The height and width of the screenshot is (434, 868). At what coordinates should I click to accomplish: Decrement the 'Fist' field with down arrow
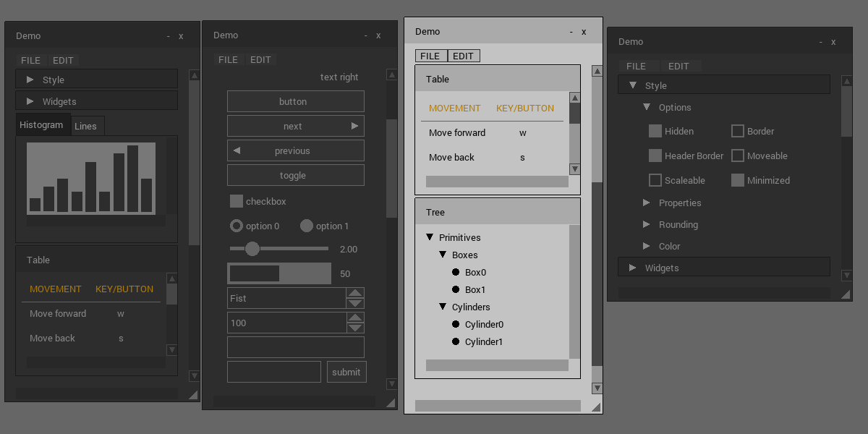(355, 303)
